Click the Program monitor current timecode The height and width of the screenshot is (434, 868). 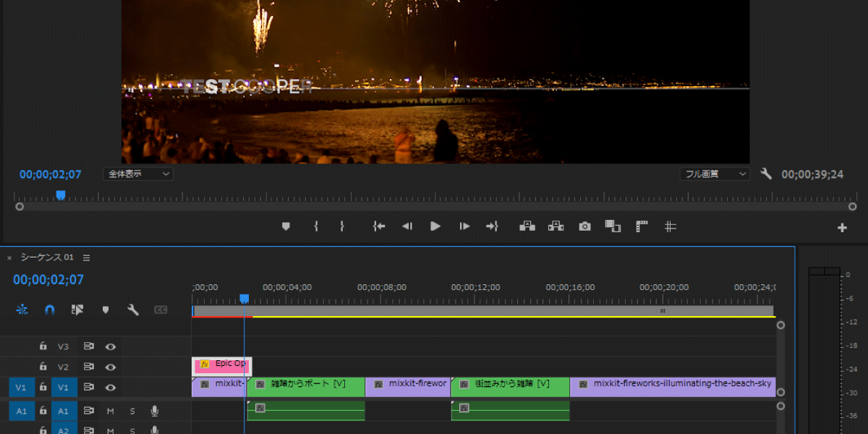(50, 174)
